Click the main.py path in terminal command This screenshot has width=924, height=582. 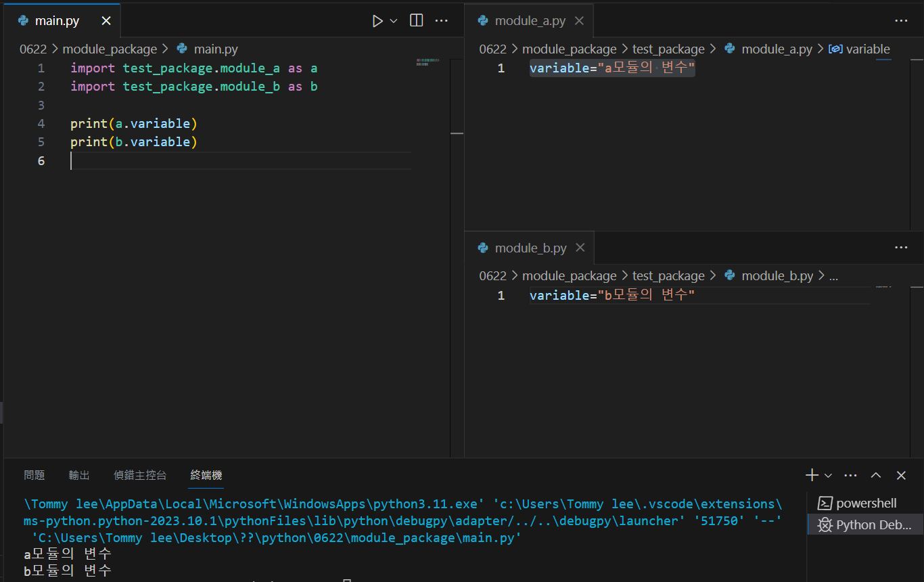pyautogui.click(x=277, y=538)
